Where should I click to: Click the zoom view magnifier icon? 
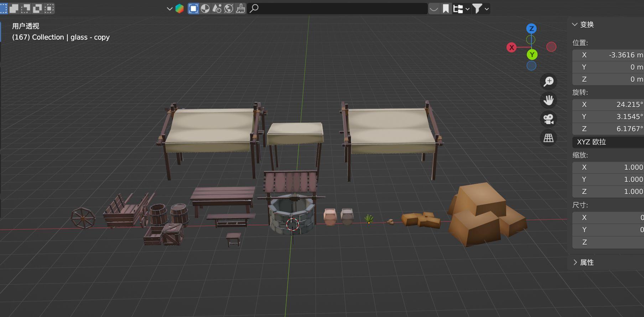[549, 81]
